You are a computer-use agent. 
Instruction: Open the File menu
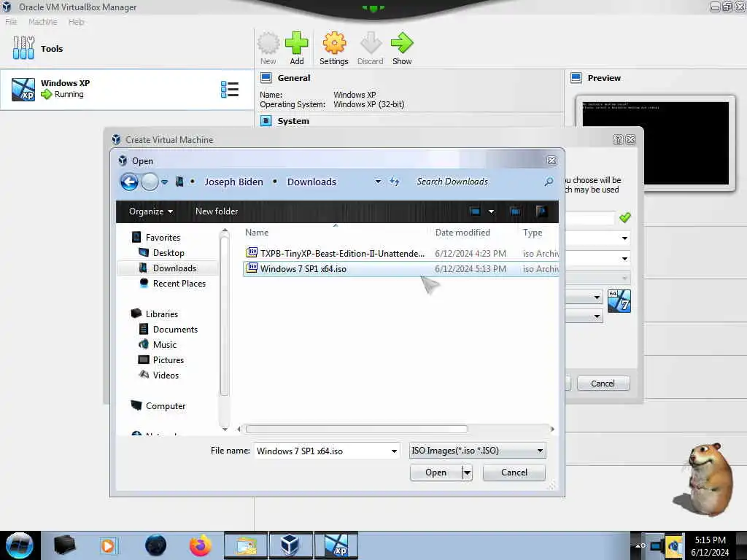[x=11, y=22]
